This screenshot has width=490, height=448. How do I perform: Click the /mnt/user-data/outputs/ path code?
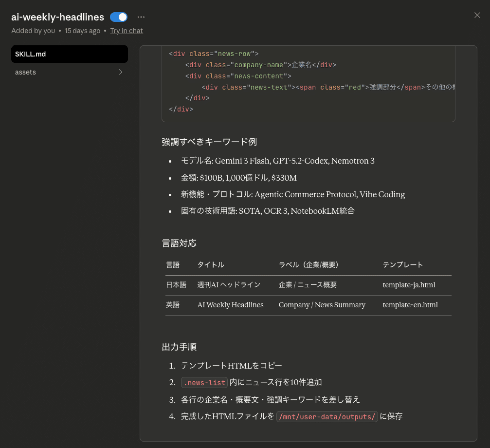pos(327,417)
